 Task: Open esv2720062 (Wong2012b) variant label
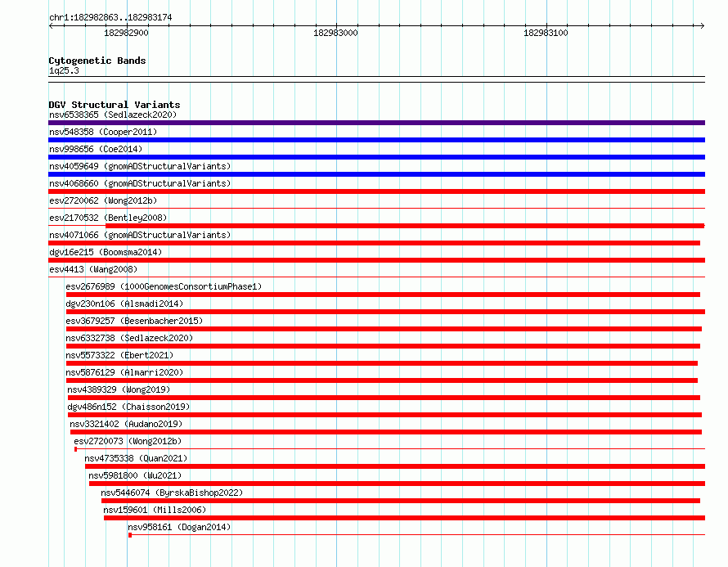103,200
